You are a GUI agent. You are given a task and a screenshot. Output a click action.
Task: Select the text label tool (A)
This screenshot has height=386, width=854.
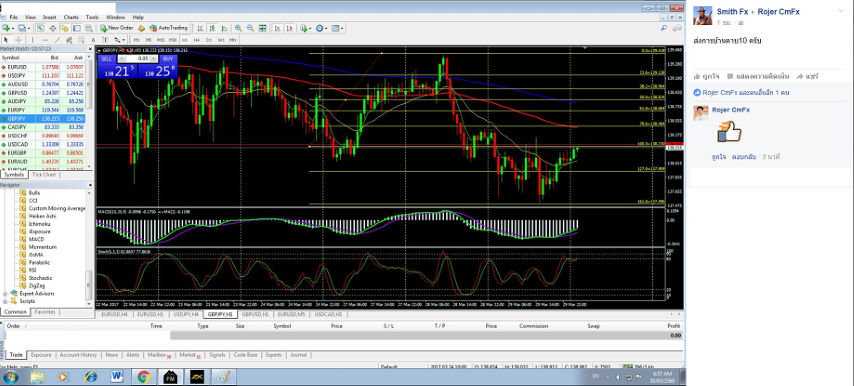tap(93, 40)
